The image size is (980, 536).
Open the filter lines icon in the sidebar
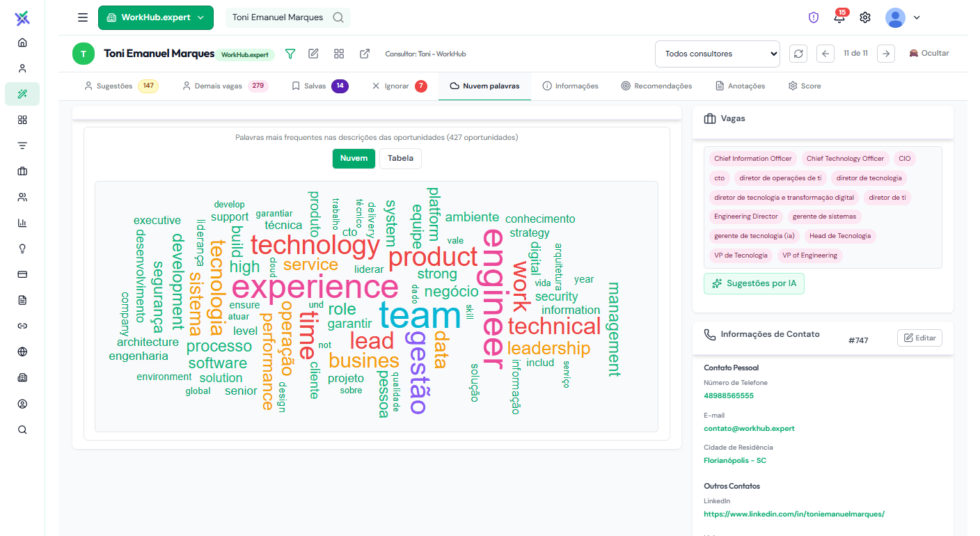click(x=22, y=145)
